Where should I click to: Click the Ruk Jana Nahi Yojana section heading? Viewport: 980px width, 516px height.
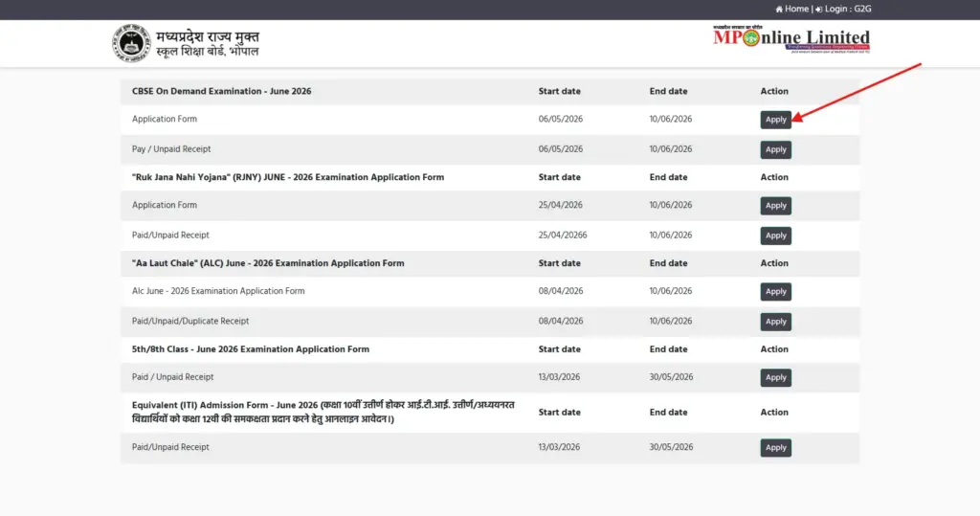(x=287, y=178)
